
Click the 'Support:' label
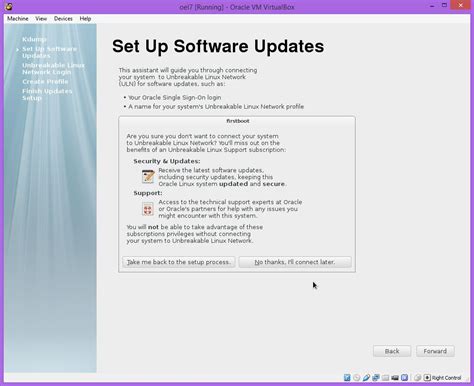click(148, 193)
